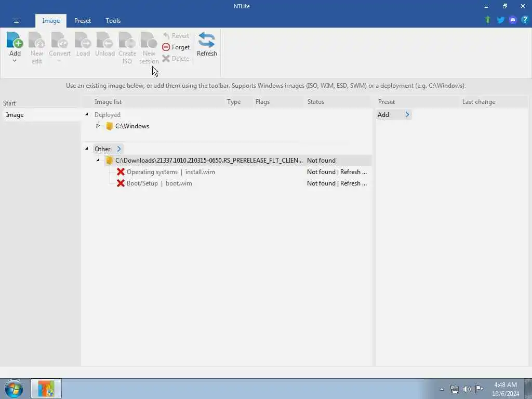
Task: Click the red X icon beside Operating systems
Action: [121, 171]
